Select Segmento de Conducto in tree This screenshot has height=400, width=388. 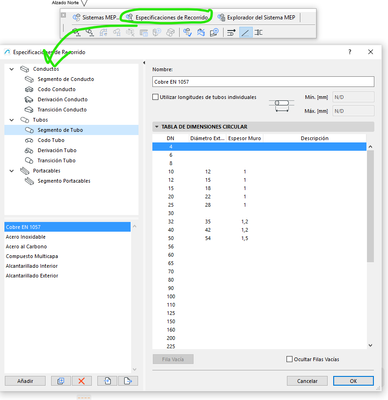pyautogui.click(x=66, y=79)
